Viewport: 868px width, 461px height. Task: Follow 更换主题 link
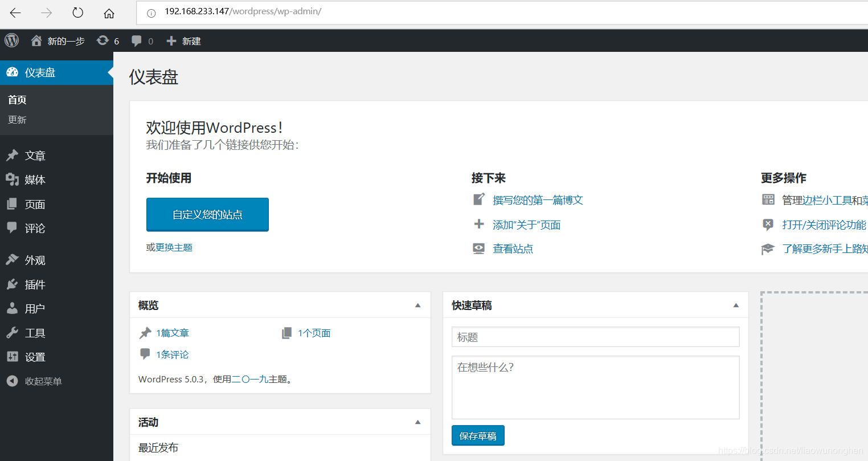[174, 247]
